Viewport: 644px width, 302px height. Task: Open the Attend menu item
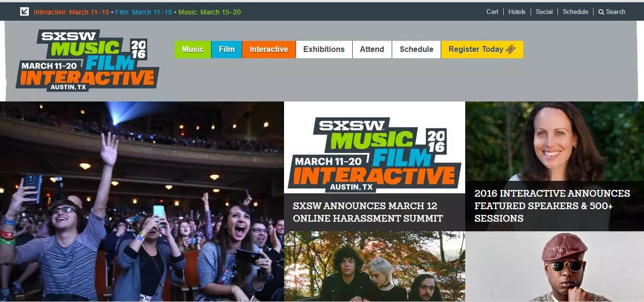tap(372, 50)
